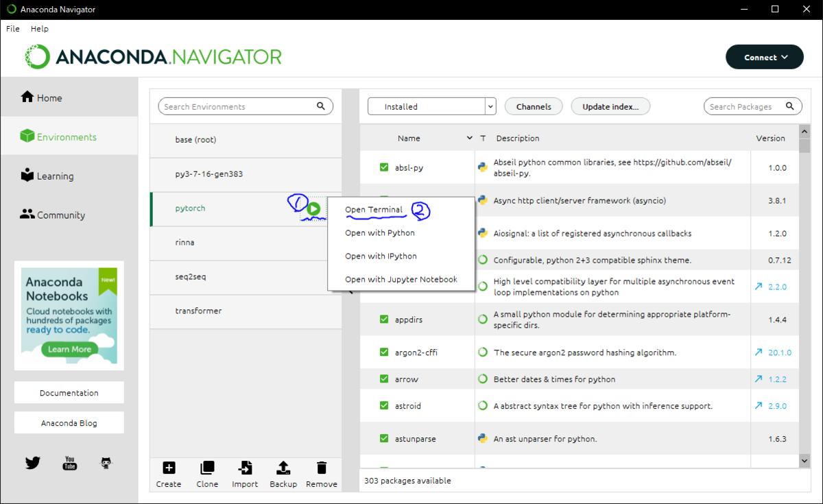The image size is (823, 504).
Task: Click the update arrow for arrow version 1.2.2
Action: 759,379
